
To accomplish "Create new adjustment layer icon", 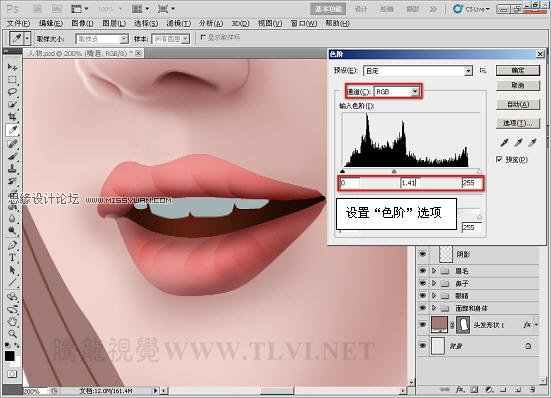I will [489, 389].
